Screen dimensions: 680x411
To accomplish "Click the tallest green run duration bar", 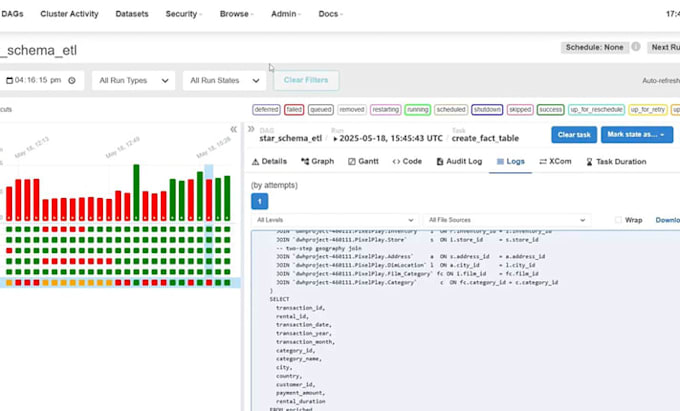I will click(x=136, y=192).
